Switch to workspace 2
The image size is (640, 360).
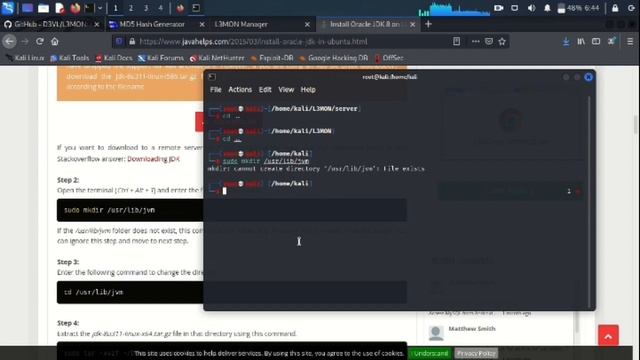pyautogui.click(x=131, y=8)
